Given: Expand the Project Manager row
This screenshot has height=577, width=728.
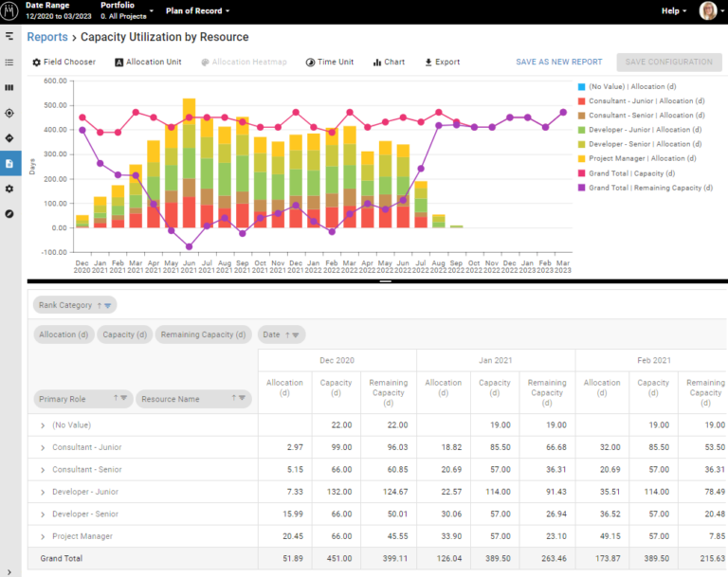Looking at the screenshot, I should (x=43, y=536).
